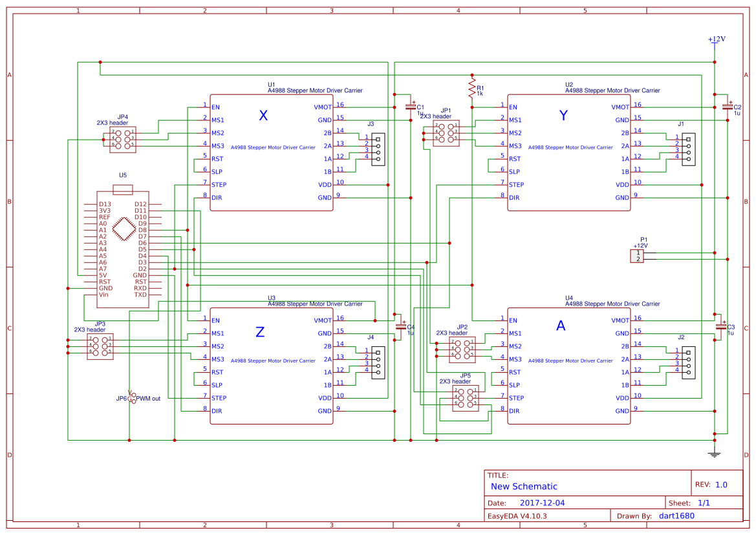Select the P1 +12V power connector
Image resolution: width=756 pixels, height=535 pixels.
pyautogui.click(x=638, y=256)
